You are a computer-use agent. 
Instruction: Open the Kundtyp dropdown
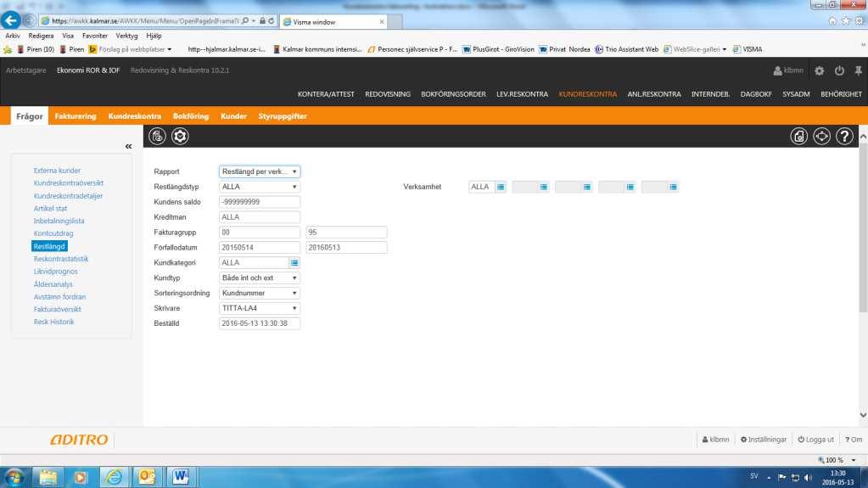point(260,278)
